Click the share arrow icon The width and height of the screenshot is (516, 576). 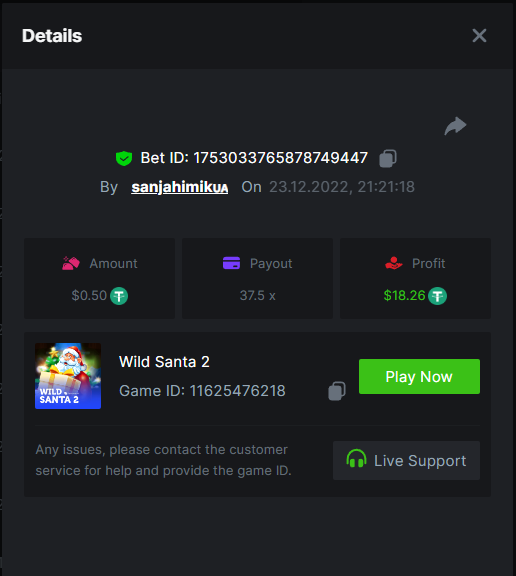455,126
